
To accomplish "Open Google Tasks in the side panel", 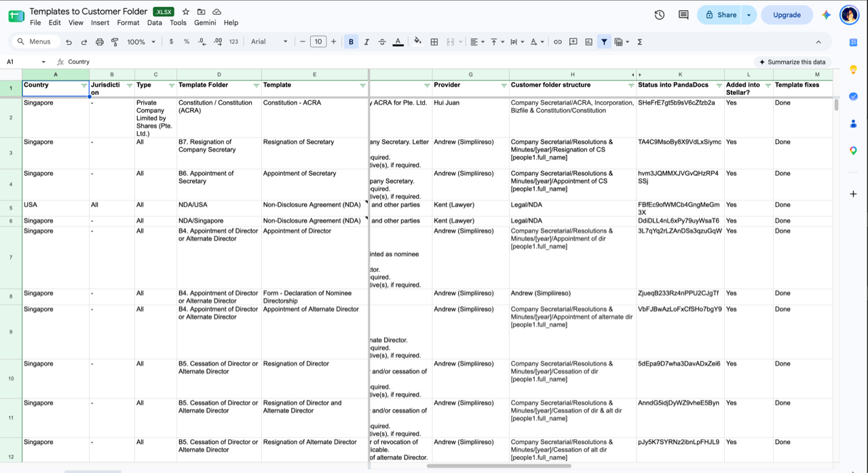I will tap(854, 96).
